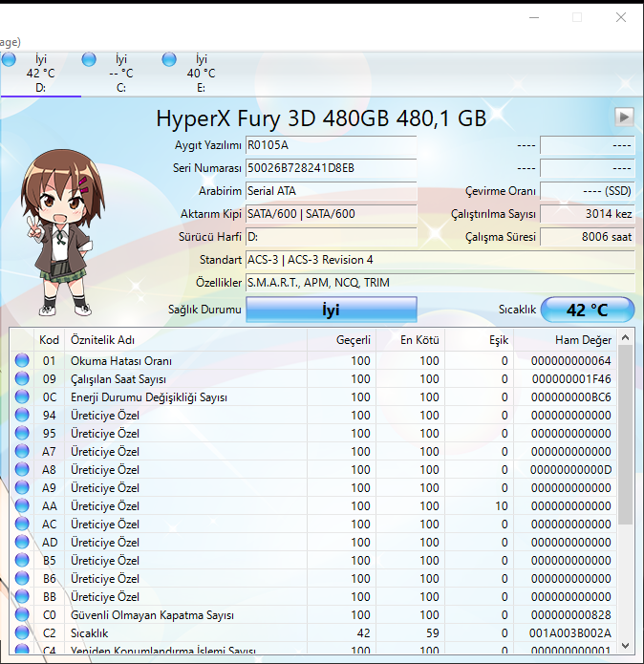Viewport: 644px width, 664px height.
Task: Click the Aygıt Yazılımı firmware field
Action: [331, 145]
